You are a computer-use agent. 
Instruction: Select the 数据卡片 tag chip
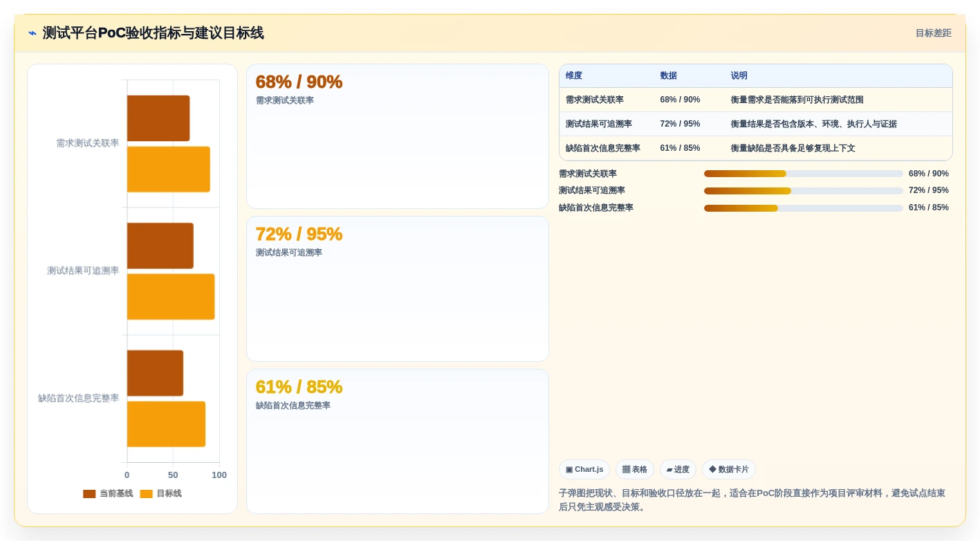point(729,470)
